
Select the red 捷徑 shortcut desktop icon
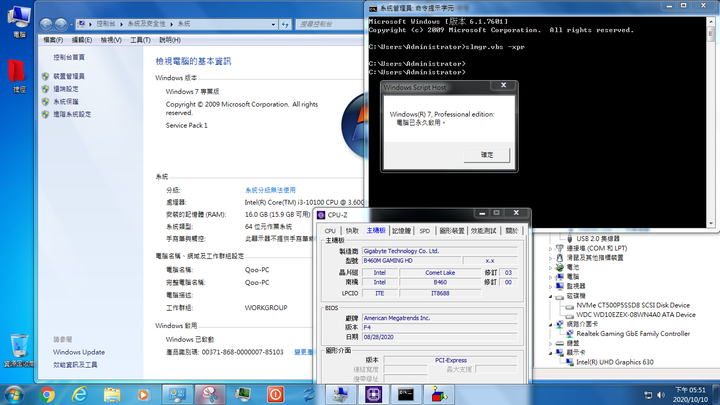pyautogui.click(x=18, y=76)
